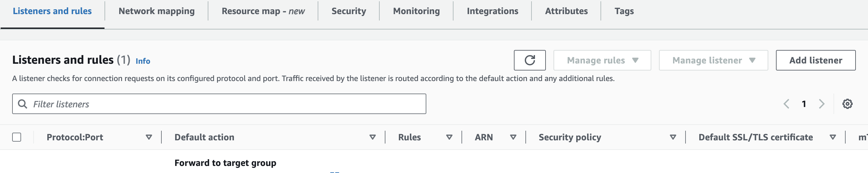Switch to the Security tab
Viewport: 868px width, 173px height.
[x=348, y=11]
